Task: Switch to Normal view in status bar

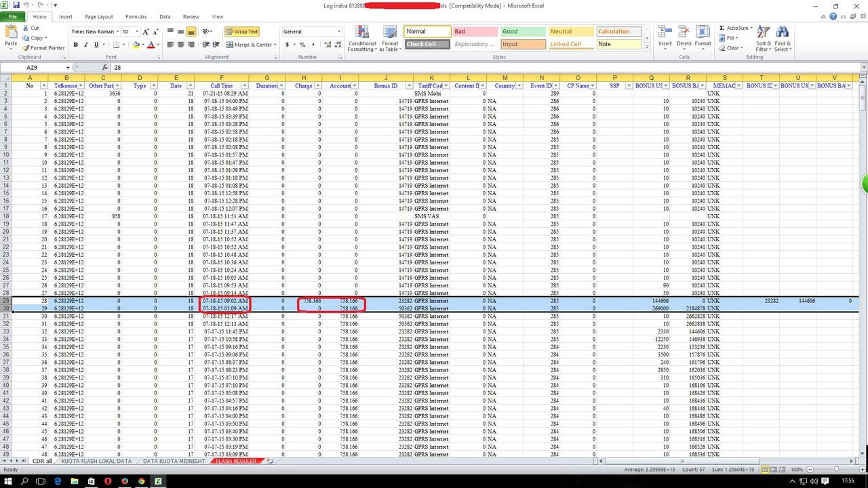Action: [766, 469]
